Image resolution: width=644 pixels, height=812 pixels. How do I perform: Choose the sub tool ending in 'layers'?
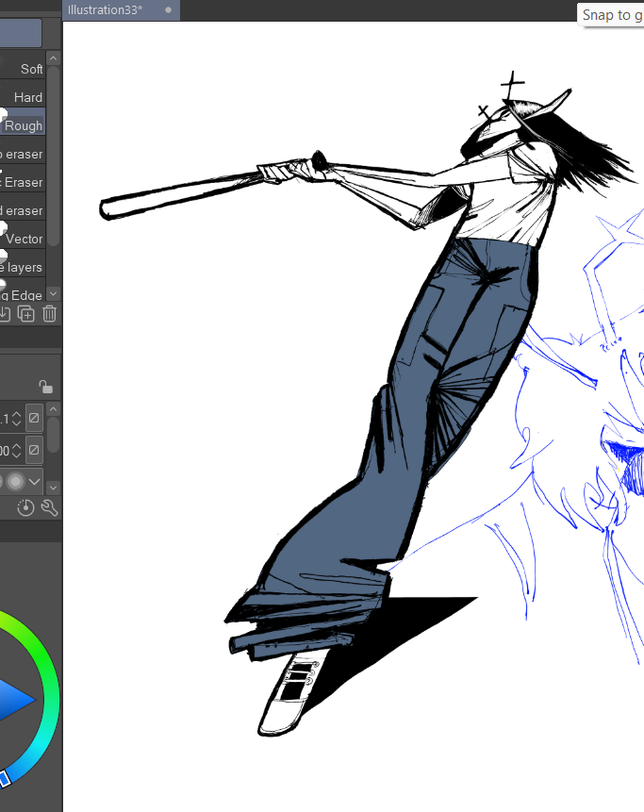(x=23, y=263)
